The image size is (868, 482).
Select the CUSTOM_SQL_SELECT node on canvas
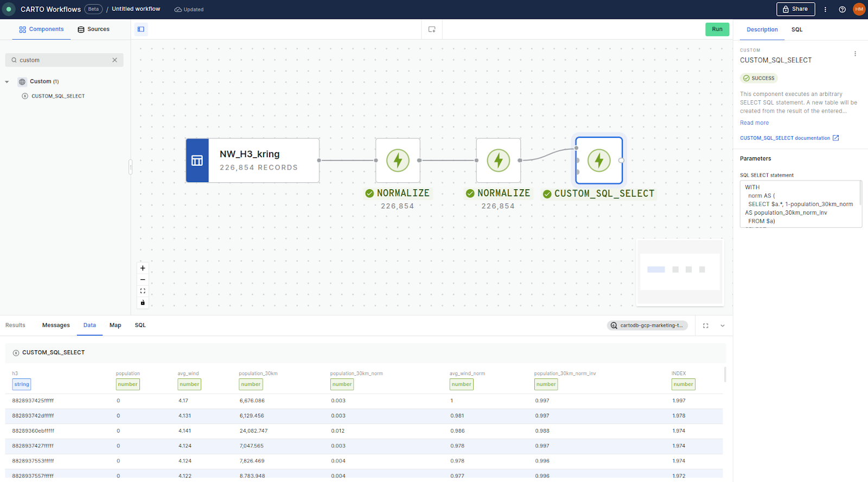pyautogui.click(x=599, y=160)
